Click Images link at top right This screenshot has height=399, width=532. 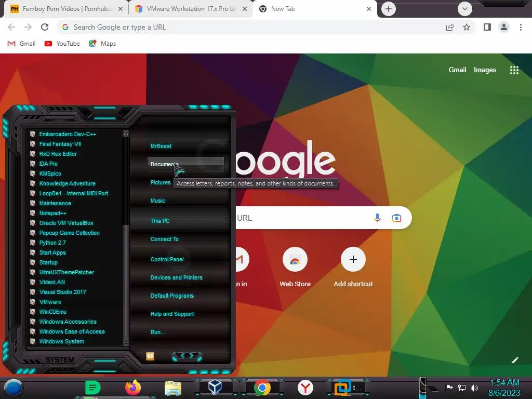(485, 70)
